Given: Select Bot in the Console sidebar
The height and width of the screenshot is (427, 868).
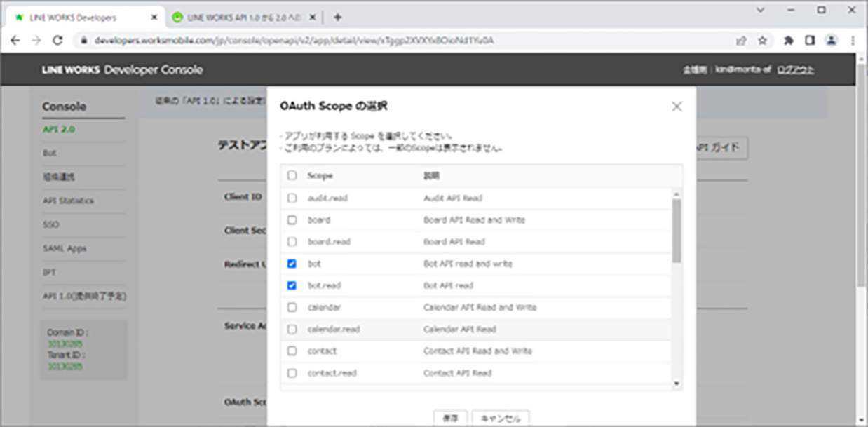Looking at the screenshot, I should point(49,153).
